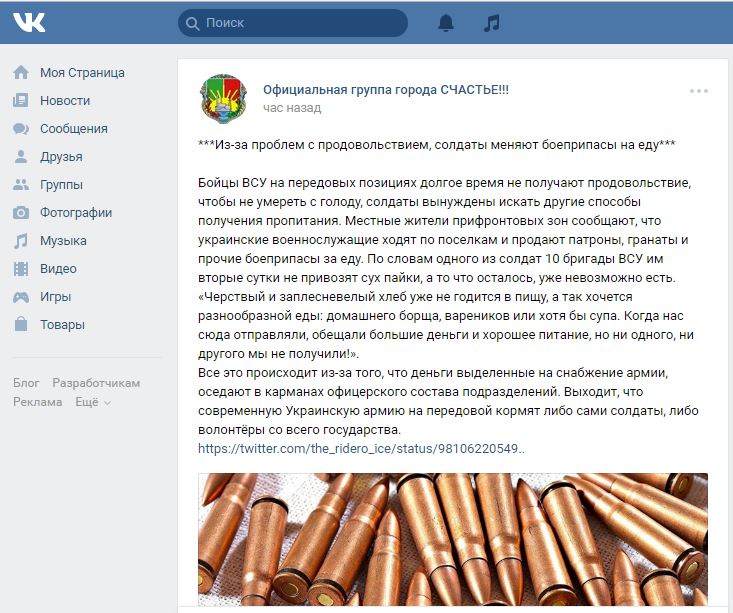The image size is (733, 613).
Task: Open the group name Официальная группа города СЧАСТЬЕ
Action: [x=385, y=89]
